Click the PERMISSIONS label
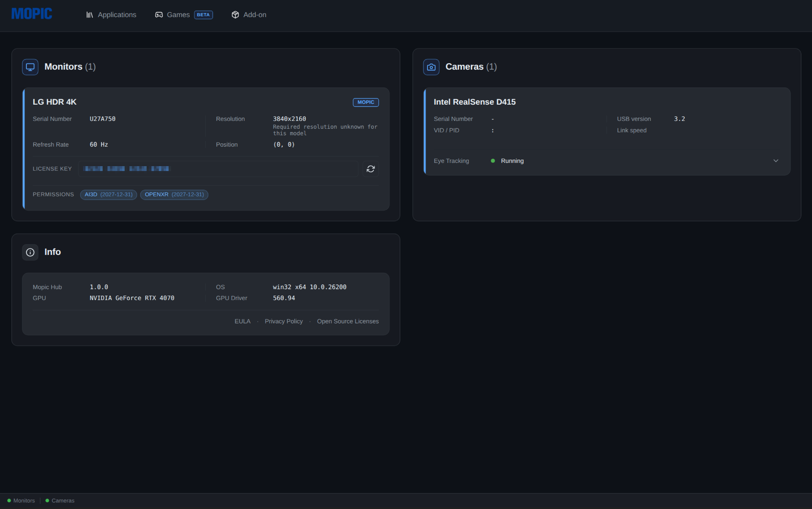812x509 pixels. (53, 195)
